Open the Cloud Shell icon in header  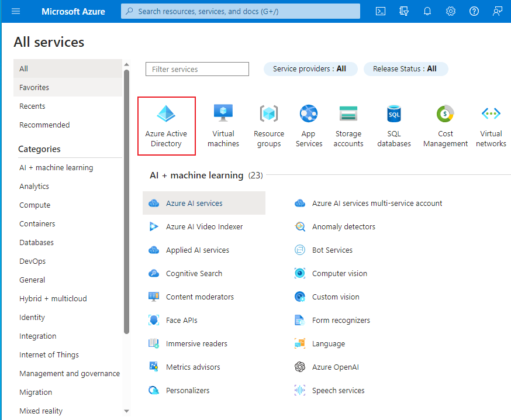pyautogui.click(x=381, y=11)
